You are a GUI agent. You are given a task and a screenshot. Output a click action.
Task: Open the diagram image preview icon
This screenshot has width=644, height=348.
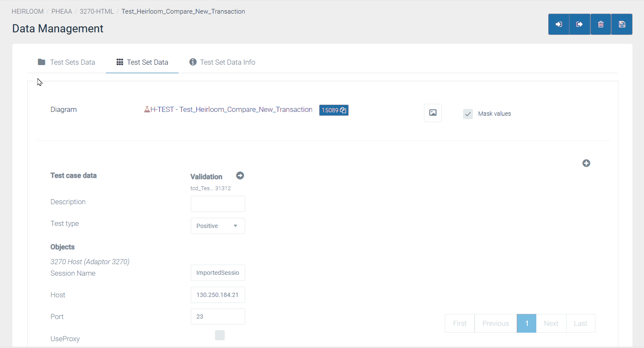(x=432, y=113)
